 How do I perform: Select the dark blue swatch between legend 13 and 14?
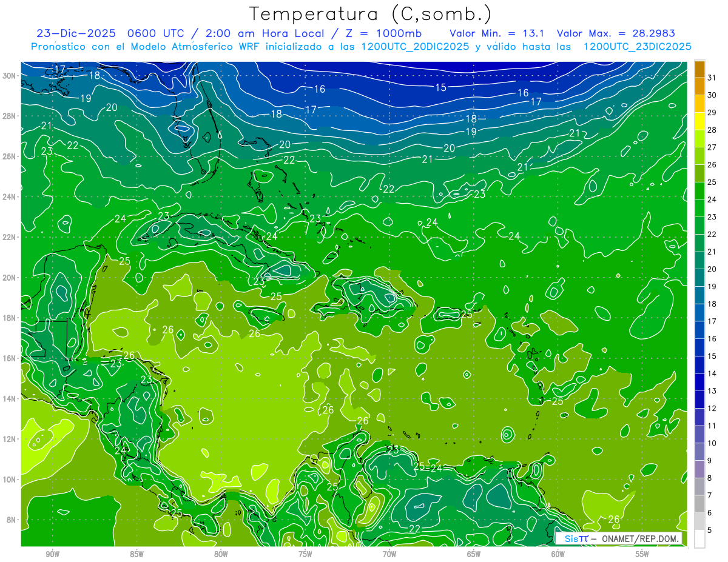pyautogui.click(x=699, y=382)
